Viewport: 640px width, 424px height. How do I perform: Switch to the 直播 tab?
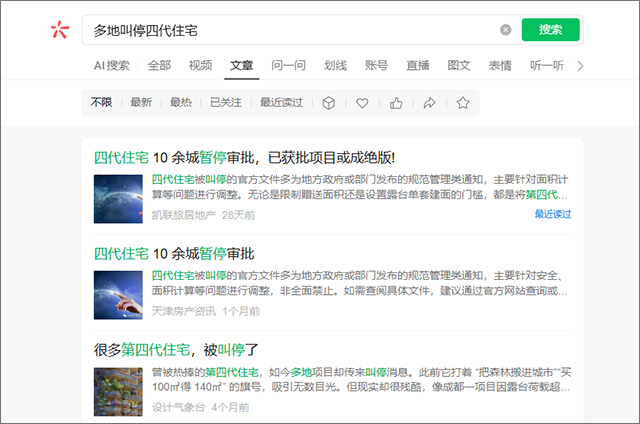point(418,65)
